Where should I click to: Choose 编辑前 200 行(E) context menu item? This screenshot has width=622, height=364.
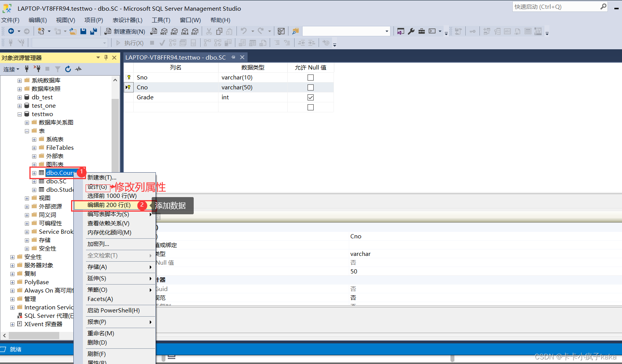pos(115,205)
